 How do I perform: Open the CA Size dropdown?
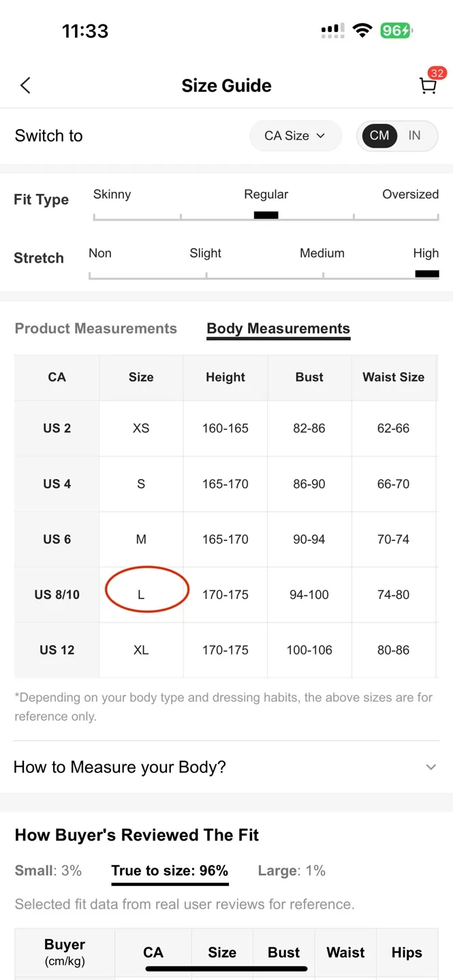[295, 135]
